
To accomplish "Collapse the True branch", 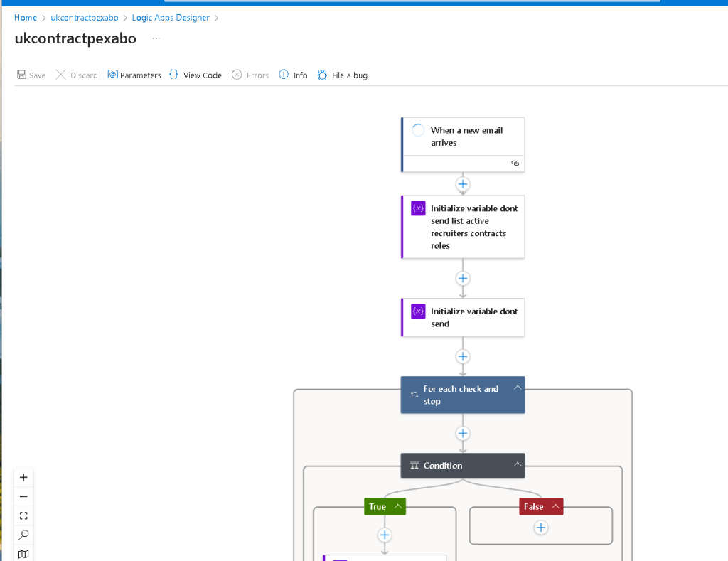I will pos(398,506).
